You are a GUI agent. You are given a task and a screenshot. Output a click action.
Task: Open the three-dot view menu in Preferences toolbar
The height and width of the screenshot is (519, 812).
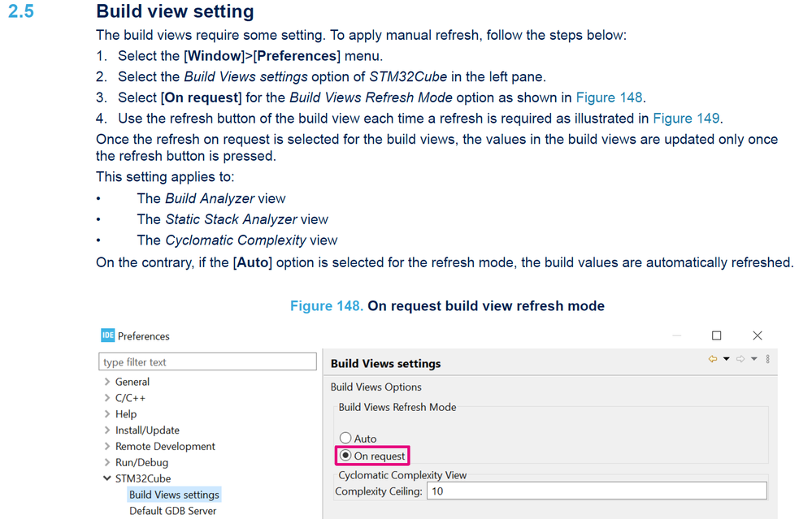767,358
